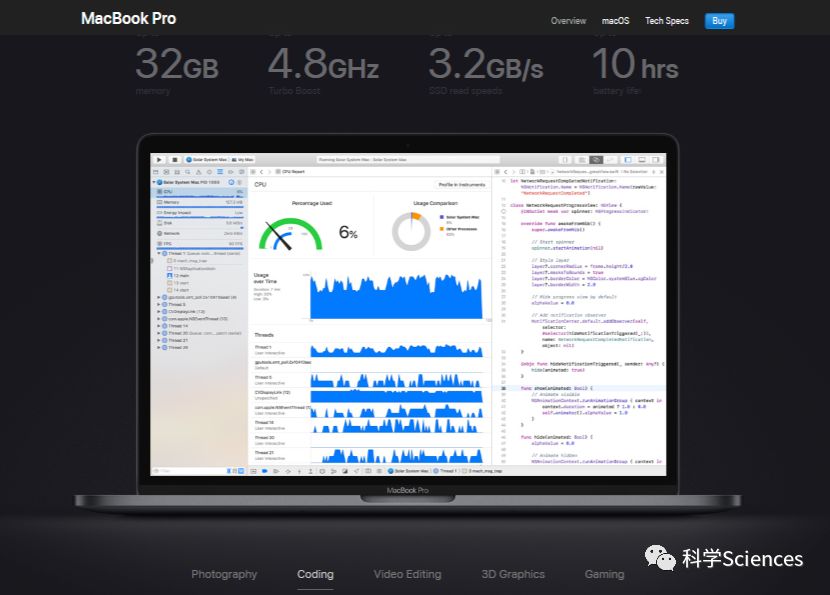Image resolution: width=830 pixels, height=595 pixels.
Task: Click the back chevron in code editor jump bar
Action: [506, 172]
